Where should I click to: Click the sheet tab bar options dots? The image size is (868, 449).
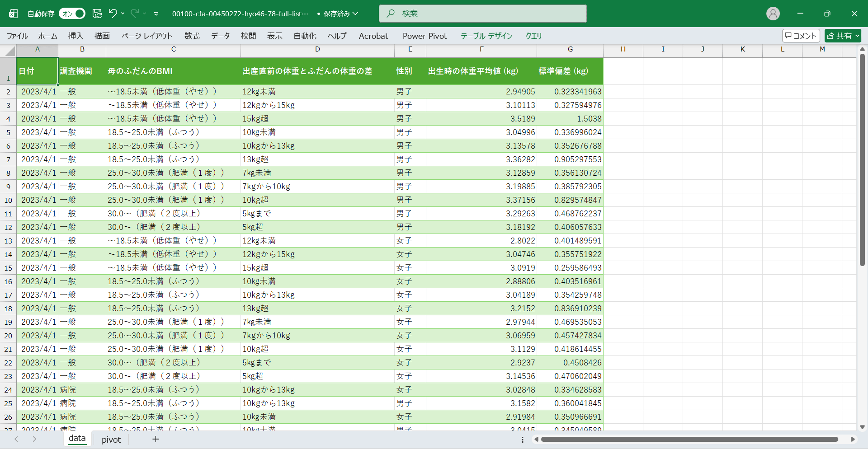point(523,440)
